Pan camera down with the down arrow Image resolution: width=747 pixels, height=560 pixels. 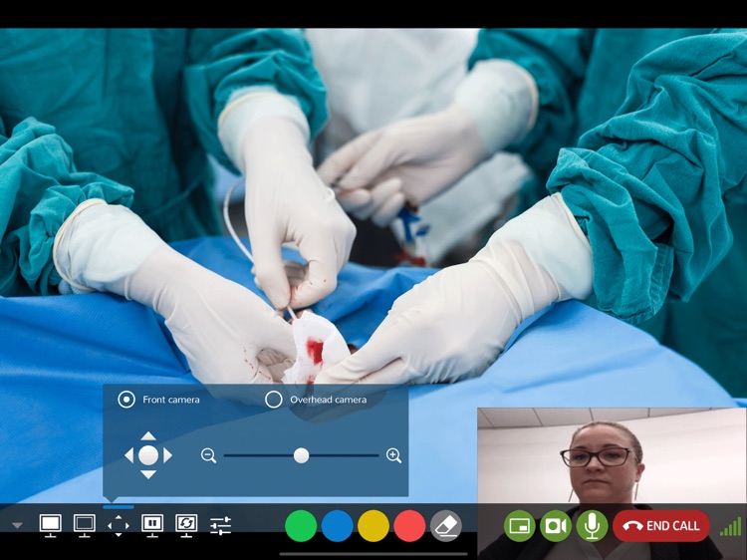(x=148, y=474)
